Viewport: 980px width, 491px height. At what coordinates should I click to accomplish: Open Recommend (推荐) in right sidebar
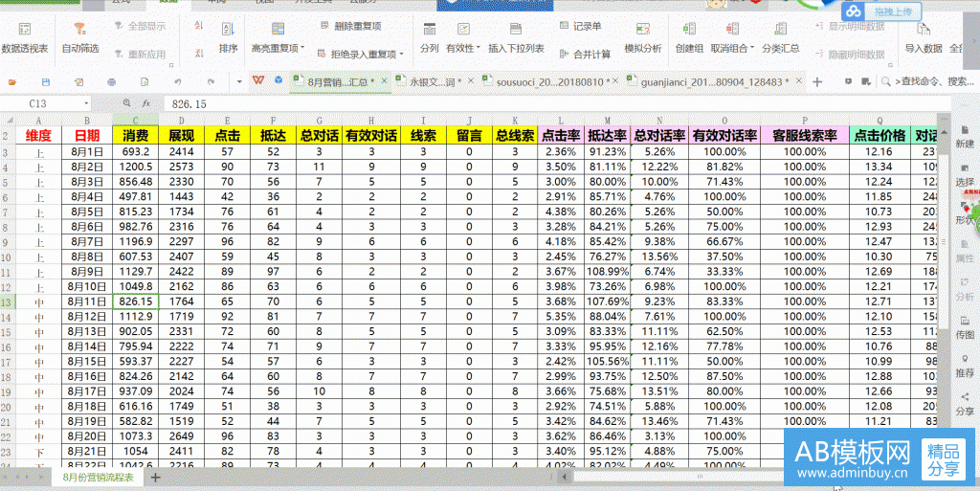tap(965, 366)
